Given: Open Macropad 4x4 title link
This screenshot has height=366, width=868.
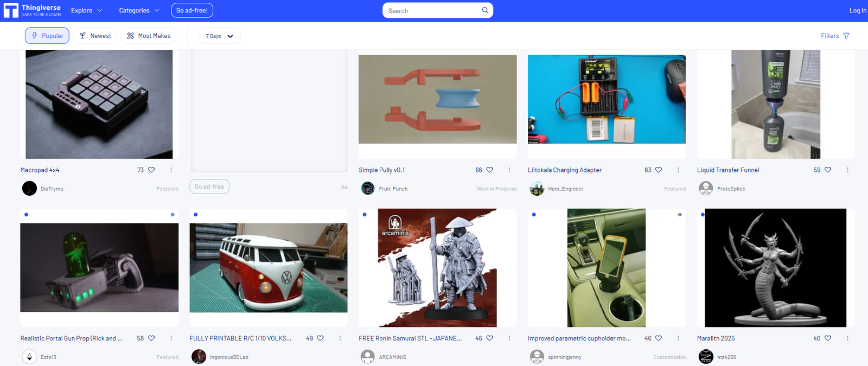Looking at the screenshot, I should tap(40, 170).
